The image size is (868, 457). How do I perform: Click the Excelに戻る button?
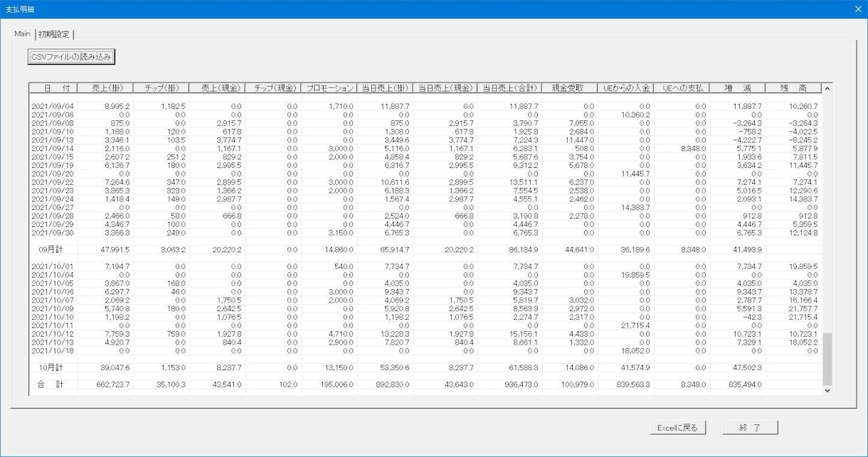(677, 428)
